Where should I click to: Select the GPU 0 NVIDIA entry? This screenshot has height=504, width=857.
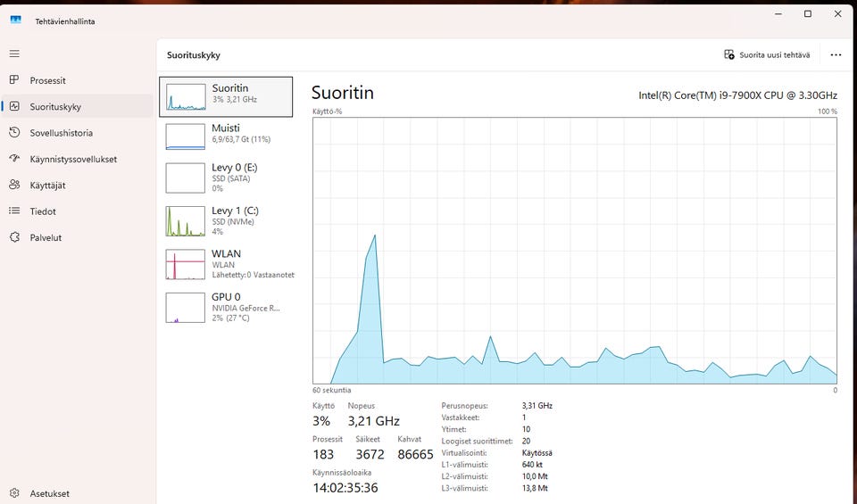[226, 308]
